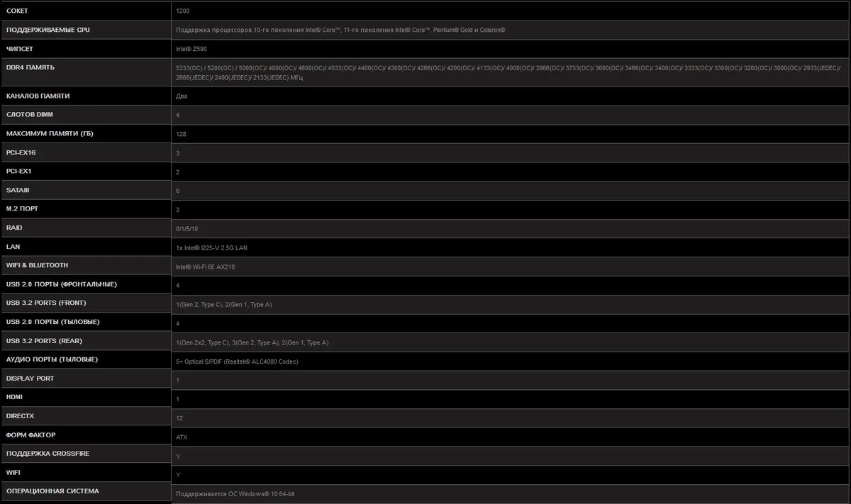Click the 'СОКЕТ' row label
Screen dimensions: 851x504
pos(17,11)
